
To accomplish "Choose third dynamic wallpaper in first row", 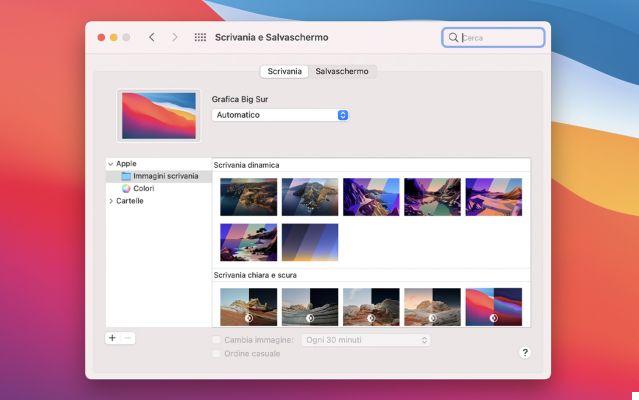I will coord(371,197).
